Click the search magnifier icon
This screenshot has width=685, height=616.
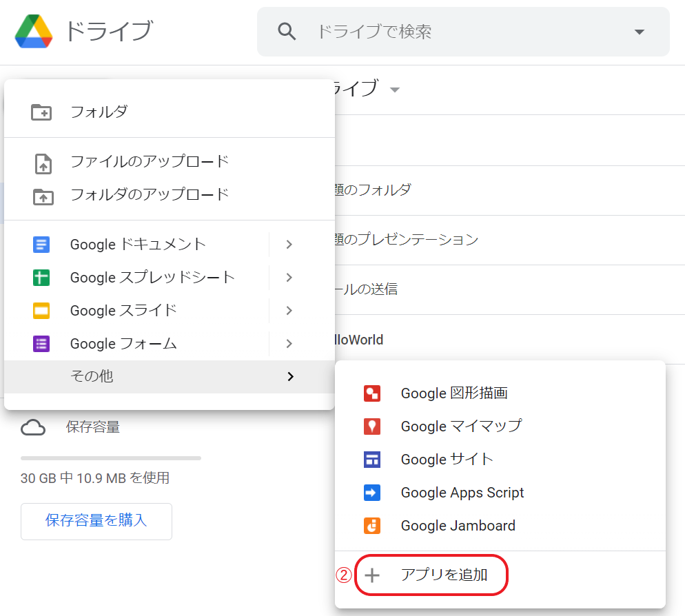(x=287, y=32)
